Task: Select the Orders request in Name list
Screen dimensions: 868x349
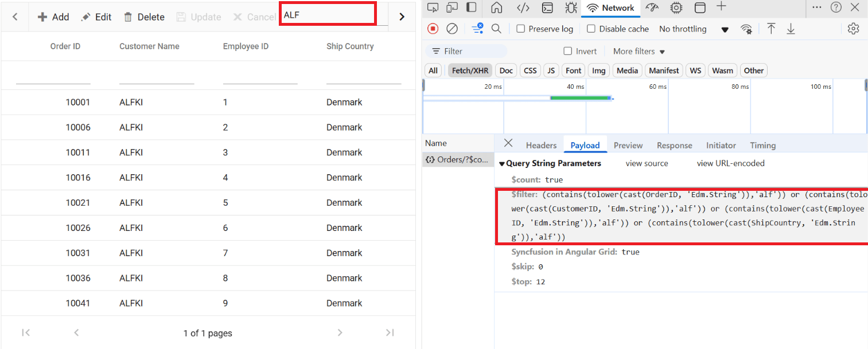Action: tap(458, 159)
